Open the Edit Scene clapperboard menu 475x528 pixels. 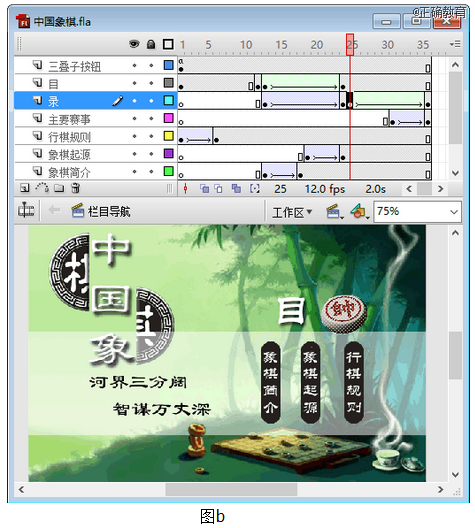(x=334, y=212)
